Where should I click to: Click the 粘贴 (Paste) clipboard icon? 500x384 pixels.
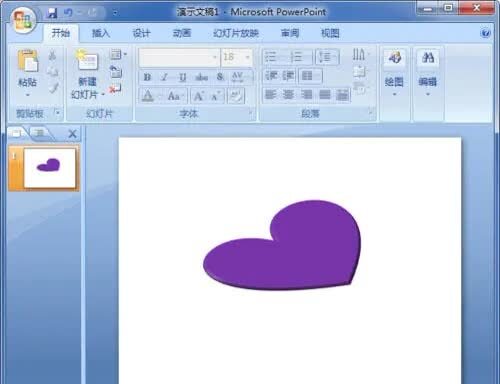pyautogui.click(x=28, y=61)
